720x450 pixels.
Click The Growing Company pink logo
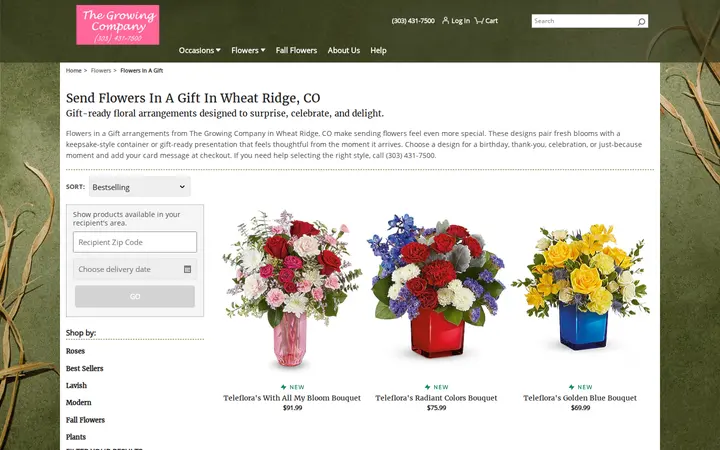[118, 25]
